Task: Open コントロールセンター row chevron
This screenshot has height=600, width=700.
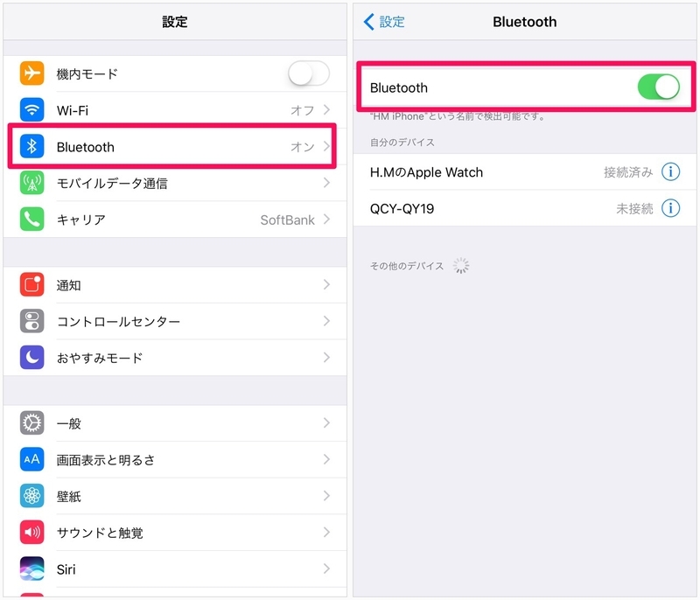Action: [326, 321]
